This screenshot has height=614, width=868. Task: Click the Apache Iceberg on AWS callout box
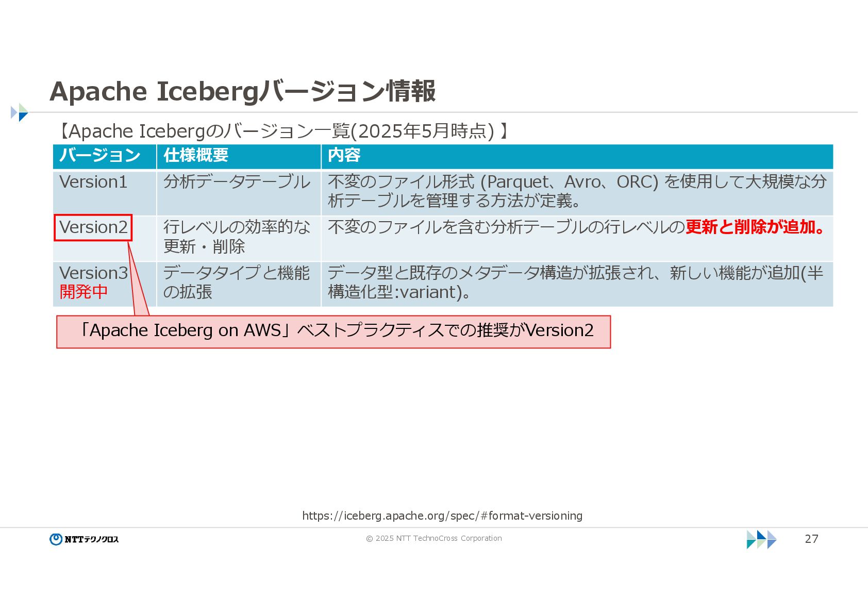333,332
